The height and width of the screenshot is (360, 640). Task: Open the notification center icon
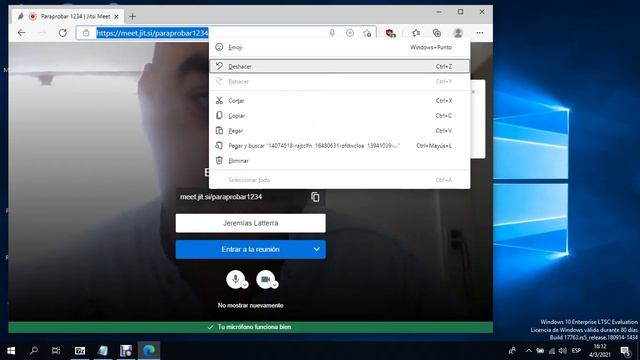pos(626,351)
